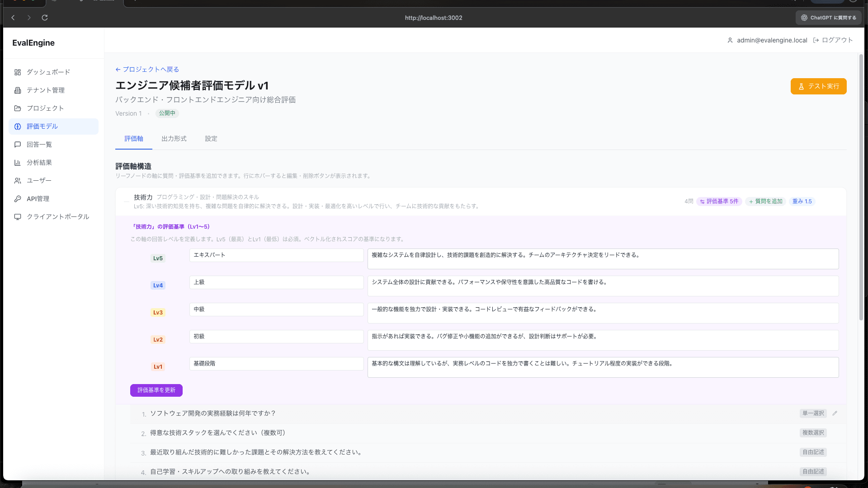
Task: Click the page's vertical scrollbar
Action: coord(861,188)
